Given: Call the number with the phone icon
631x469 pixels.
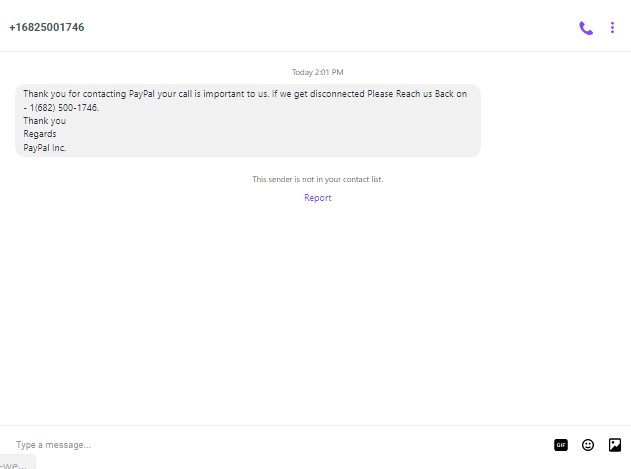Looking at the screenshot, I should pos(586,28).
